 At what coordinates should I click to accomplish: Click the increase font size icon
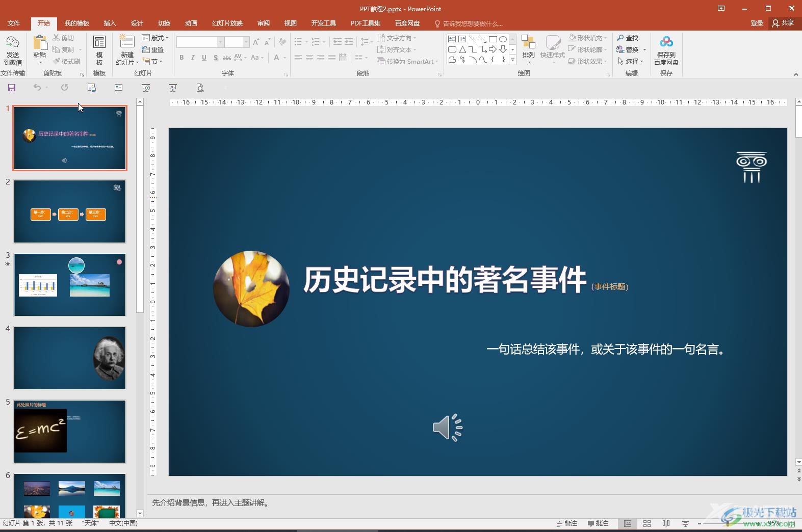coord(256,42)
